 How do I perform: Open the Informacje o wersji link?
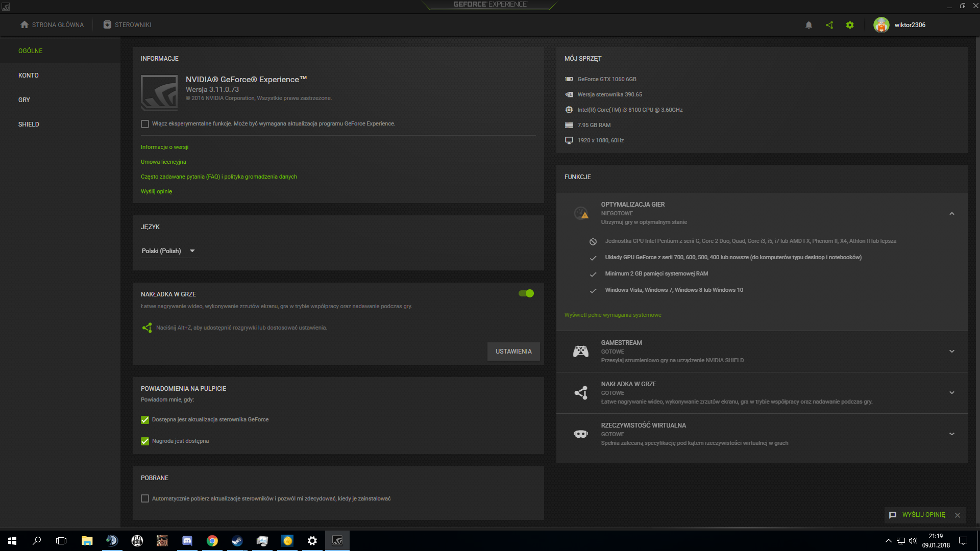pos(165,147)
